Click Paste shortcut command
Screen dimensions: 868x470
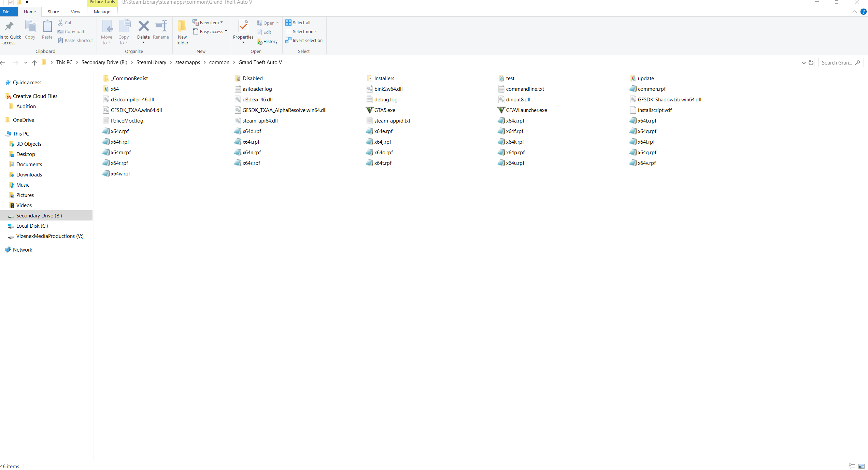pos(75,40)
